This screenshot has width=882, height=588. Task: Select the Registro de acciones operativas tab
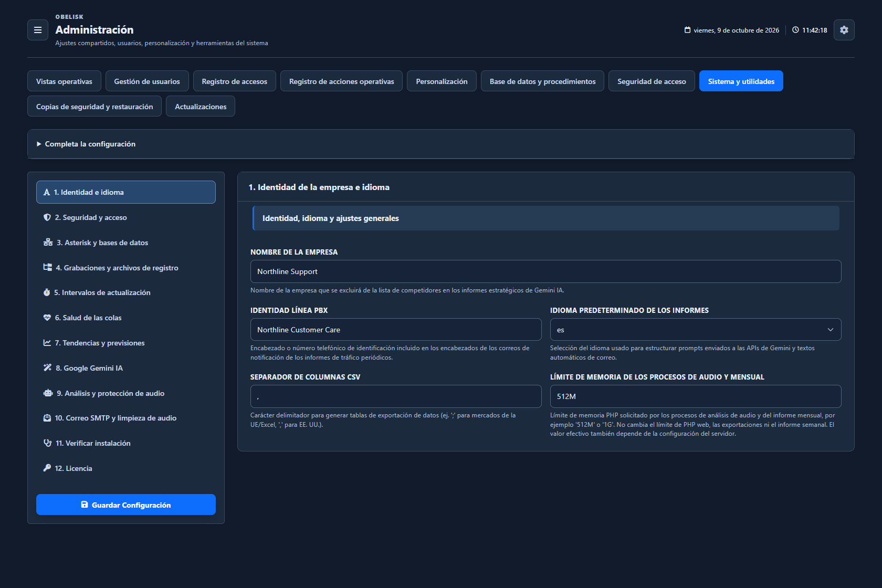(x=342, y=81)
